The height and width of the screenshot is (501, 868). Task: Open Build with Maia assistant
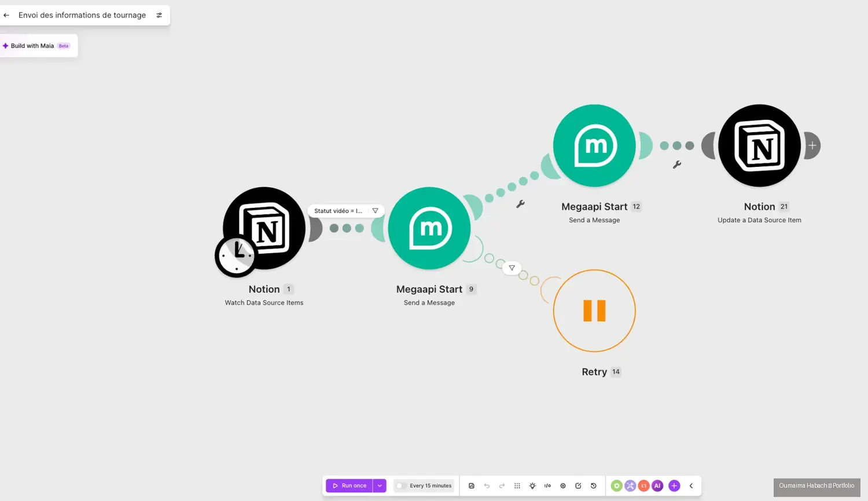(x=38, y=46)
